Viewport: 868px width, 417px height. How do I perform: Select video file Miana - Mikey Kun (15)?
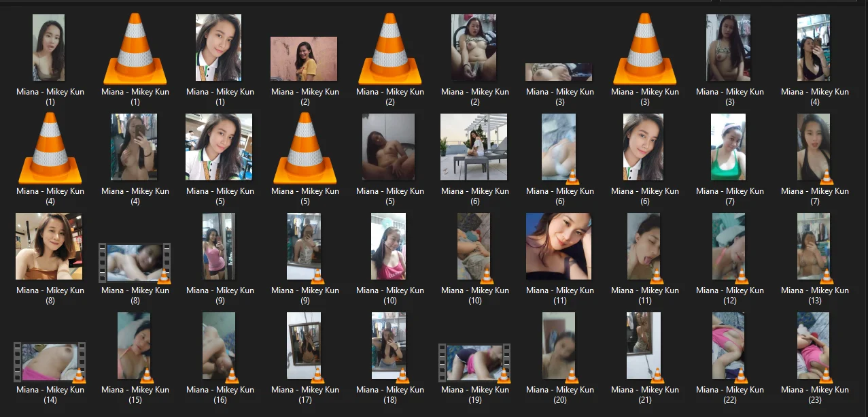(x=135, y=347)
